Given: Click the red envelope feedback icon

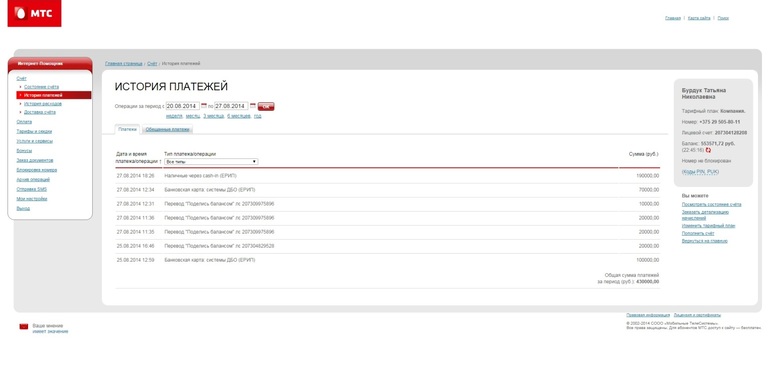Looking at the screenshot, I should click(x=24, y=327).
